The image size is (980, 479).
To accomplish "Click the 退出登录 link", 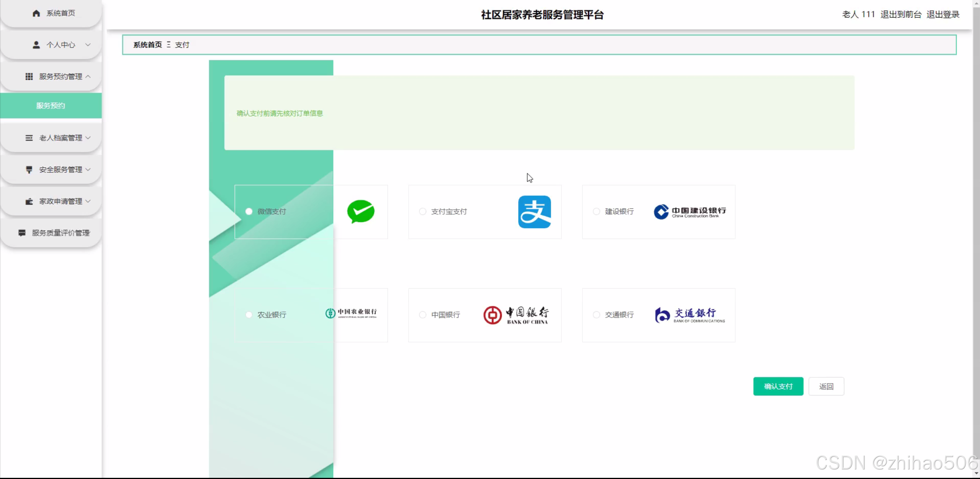I will coord(942,15).
